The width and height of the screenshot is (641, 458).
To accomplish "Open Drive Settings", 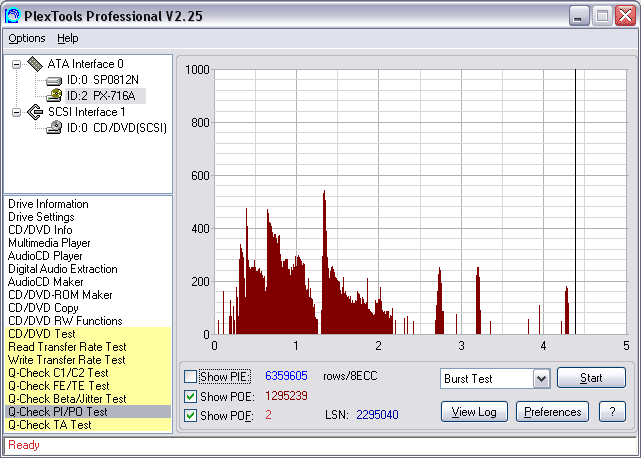I will (41, 217).
